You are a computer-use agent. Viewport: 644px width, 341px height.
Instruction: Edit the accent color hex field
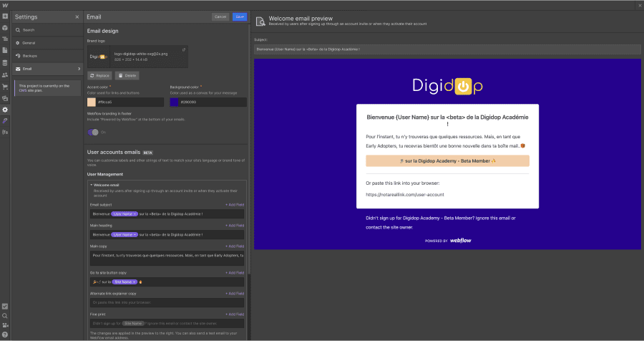[130, 102]
